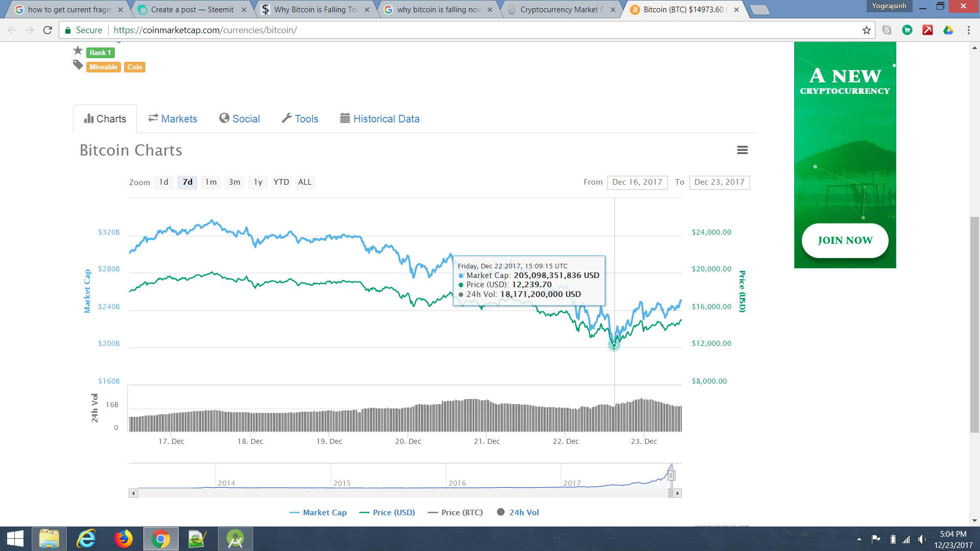This screenshot has height=551, width=980.
Task: Select the 1m zoom range
Action: [211, 182]
